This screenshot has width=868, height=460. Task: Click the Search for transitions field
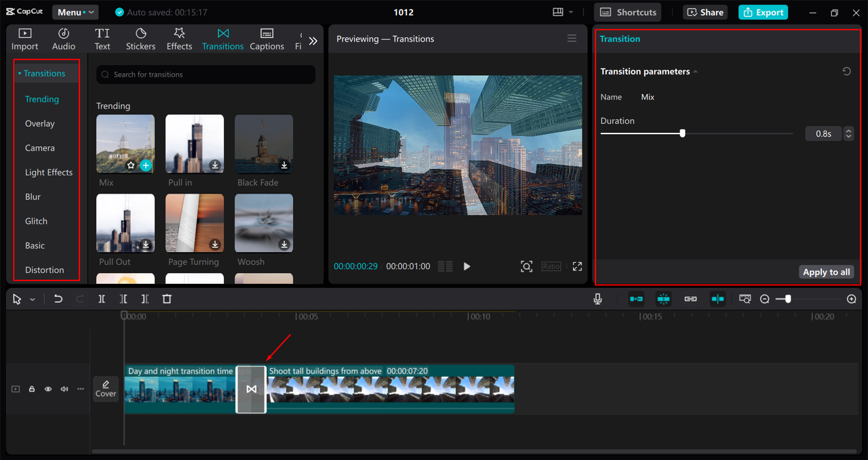point(205,75)
